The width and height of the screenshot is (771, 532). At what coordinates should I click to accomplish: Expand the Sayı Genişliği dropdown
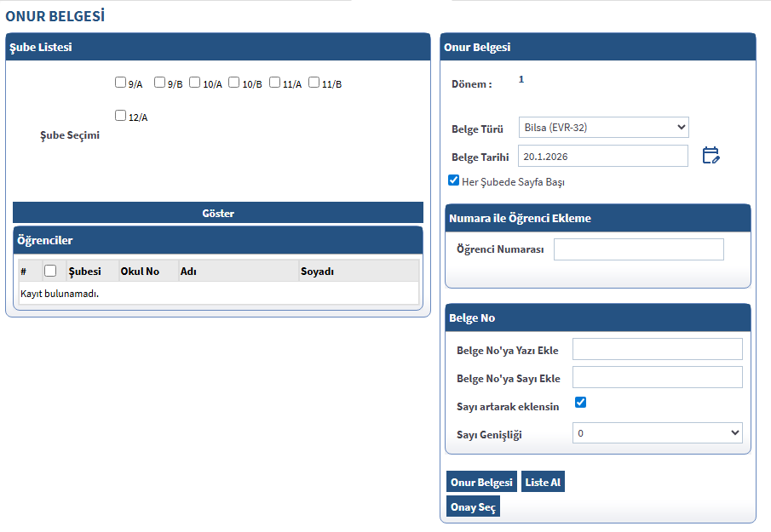[657, 433]
